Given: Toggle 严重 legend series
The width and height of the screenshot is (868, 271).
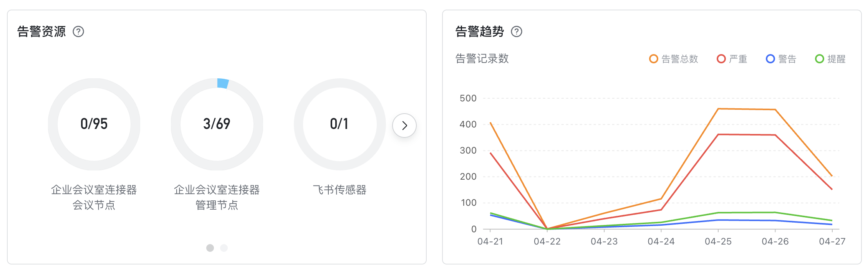Looking at the screenshot, I should click(732, 59).
